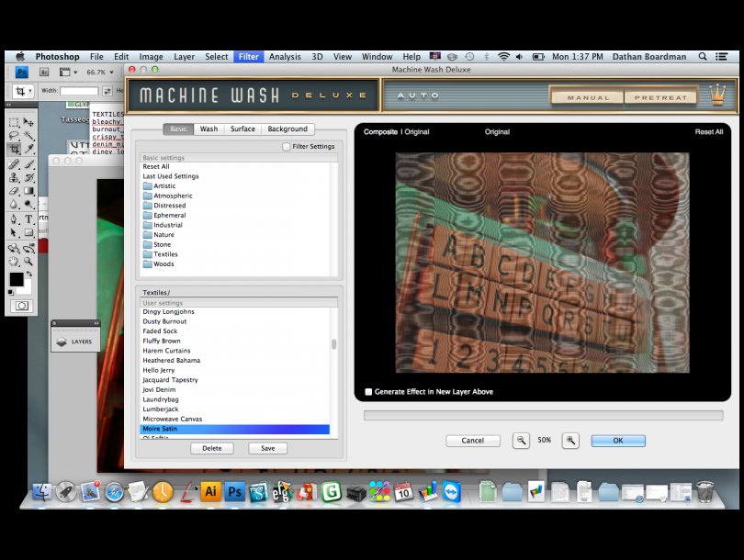Viewport: 744px width, 560px height.
Task: Toggle Quick Mask mode
Action: [22, 306]
